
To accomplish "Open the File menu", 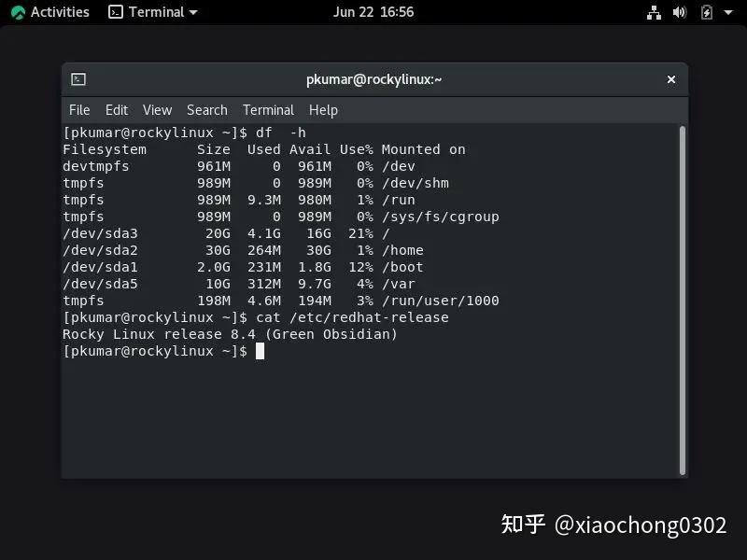I will [79, 110].
